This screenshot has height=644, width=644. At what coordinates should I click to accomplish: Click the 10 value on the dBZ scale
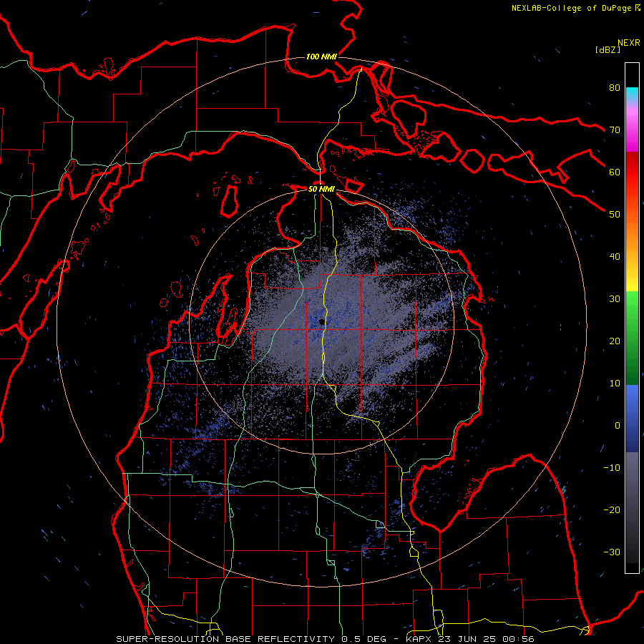(615, 384)
